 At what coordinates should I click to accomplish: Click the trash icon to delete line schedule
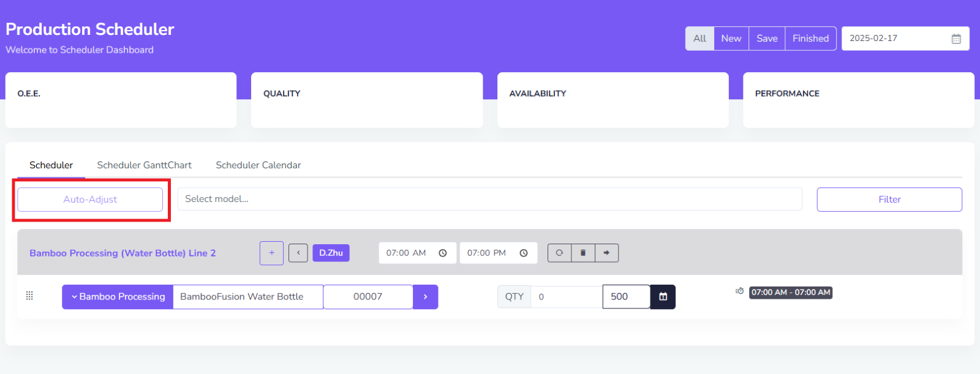(583, 253)
